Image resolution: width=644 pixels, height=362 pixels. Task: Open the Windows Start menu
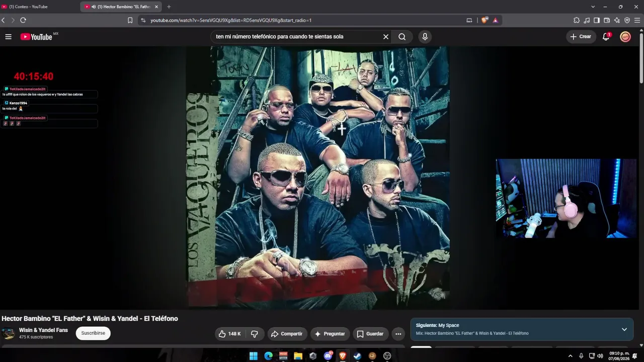[x=254, y=356]
